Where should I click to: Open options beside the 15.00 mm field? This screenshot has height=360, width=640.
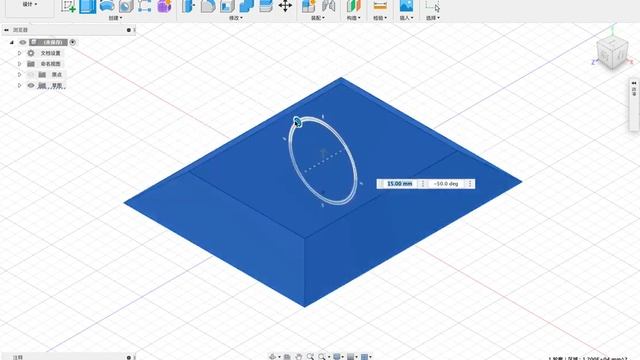pyautogui.click(x=422, y=184)
